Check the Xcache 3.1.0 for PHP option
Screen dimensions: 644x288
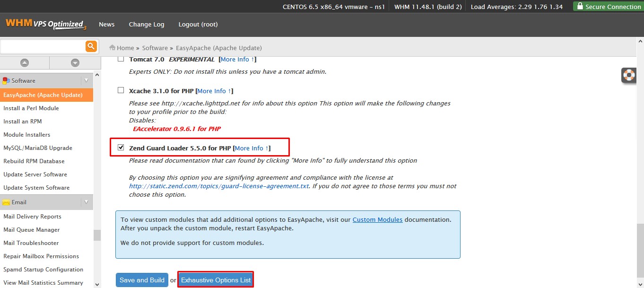[x=121, y=90]
